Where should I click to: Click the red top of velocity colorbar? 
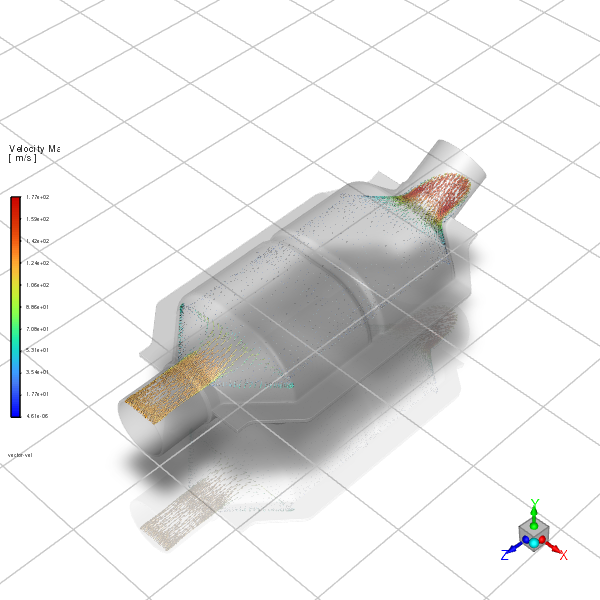point(15,202)
